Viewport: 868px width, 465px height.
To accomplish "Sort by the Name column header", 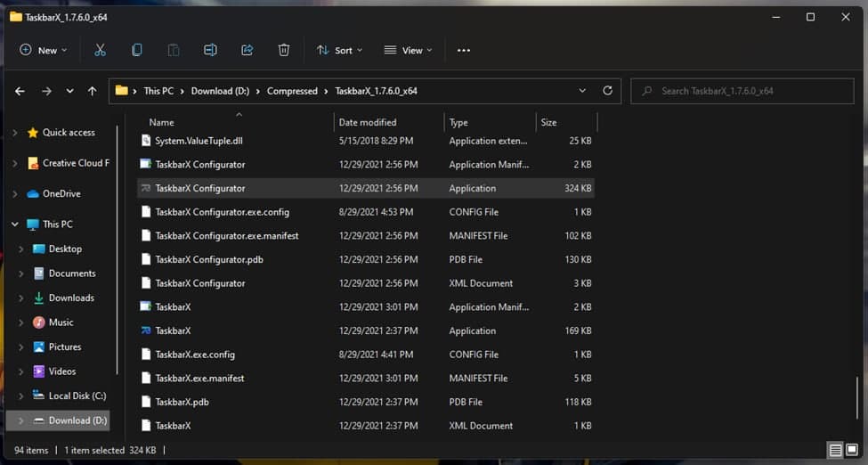I will coord(162,122).
